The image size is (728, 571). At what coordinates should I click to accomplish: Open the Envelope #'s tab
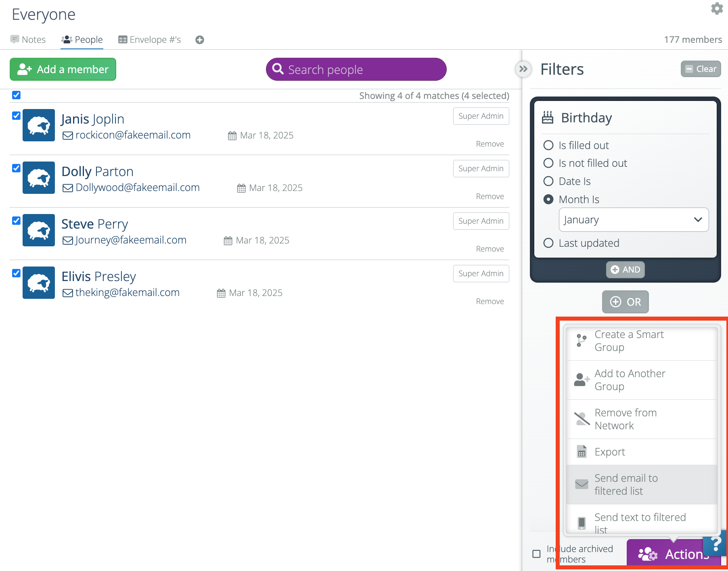(x=149, y=40)
